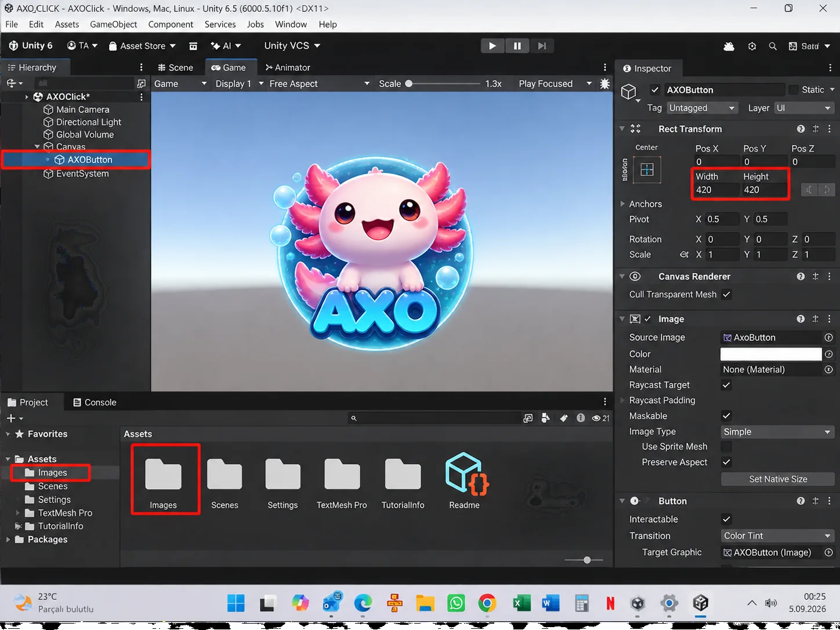Switch to the Scene tab
Viewport: 840px width, 630px height.
click(x=175, y=67)
